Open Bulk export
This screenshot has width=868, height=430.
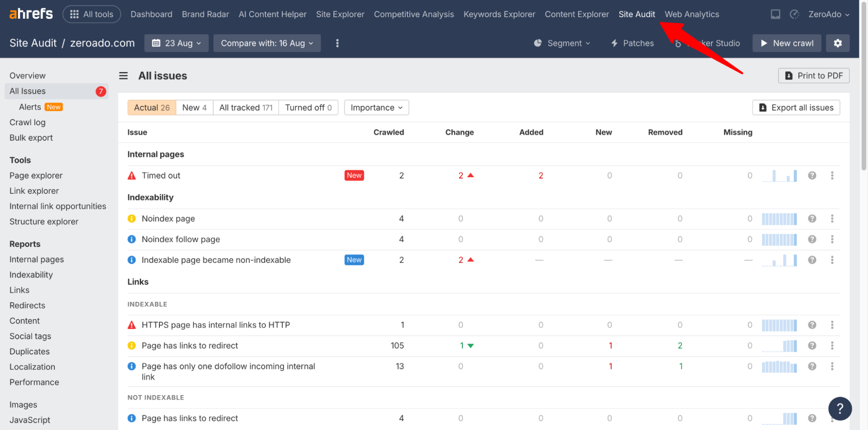click(x=31, y=138)
